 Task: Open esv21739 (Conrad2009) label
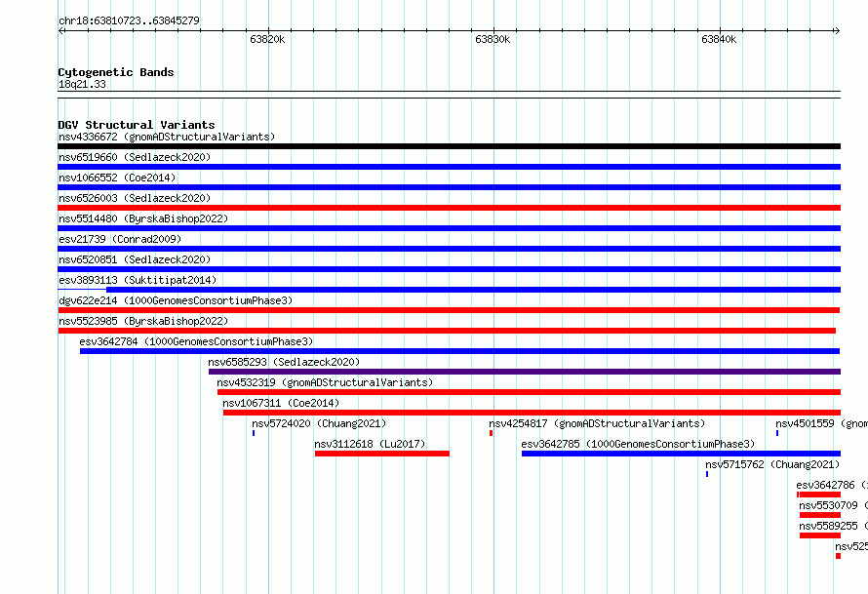[120, 239]
